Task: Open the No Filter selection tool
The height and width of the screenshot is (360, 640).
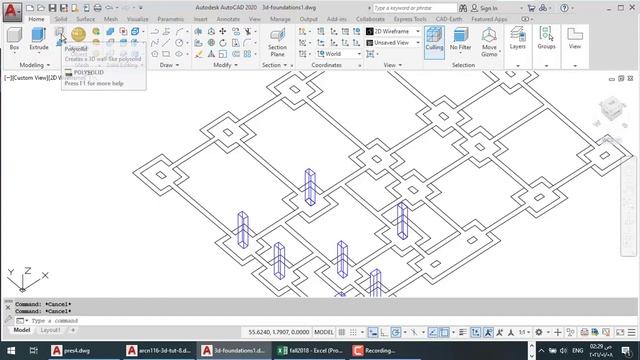Action: click(460, 39)
